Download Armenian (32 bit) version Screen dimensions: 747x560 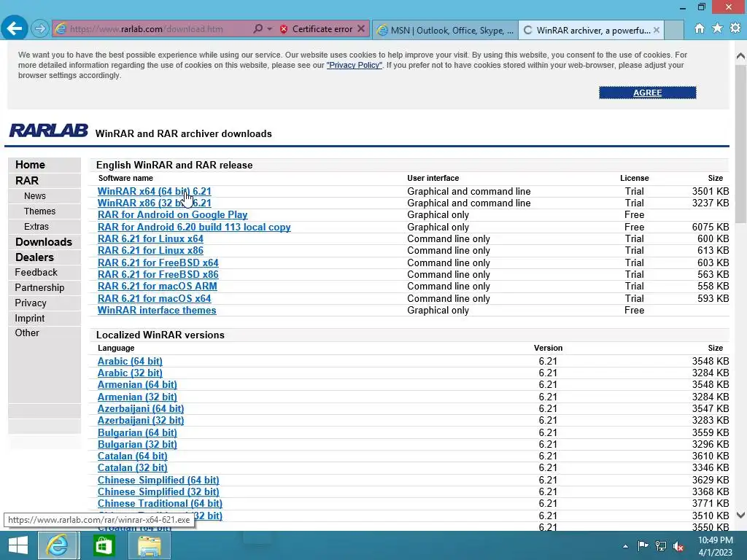coord(137,397)
